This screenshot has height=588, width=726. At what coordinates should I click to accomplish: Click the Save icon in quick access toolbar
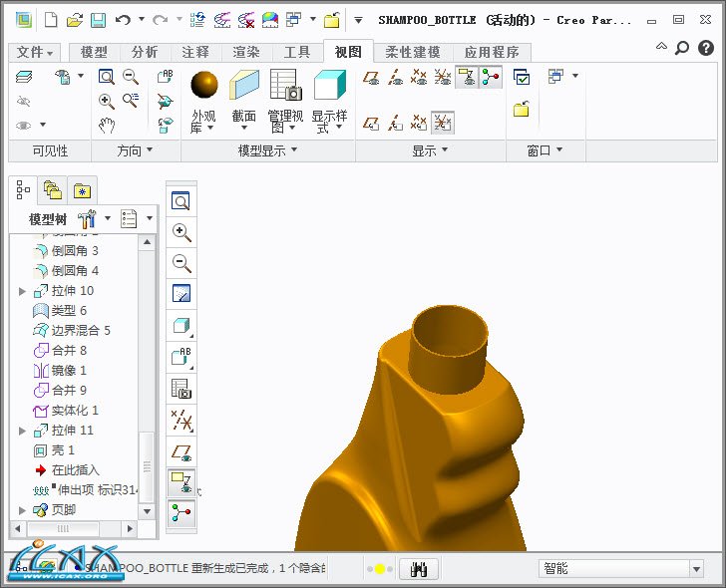(98, 19)
